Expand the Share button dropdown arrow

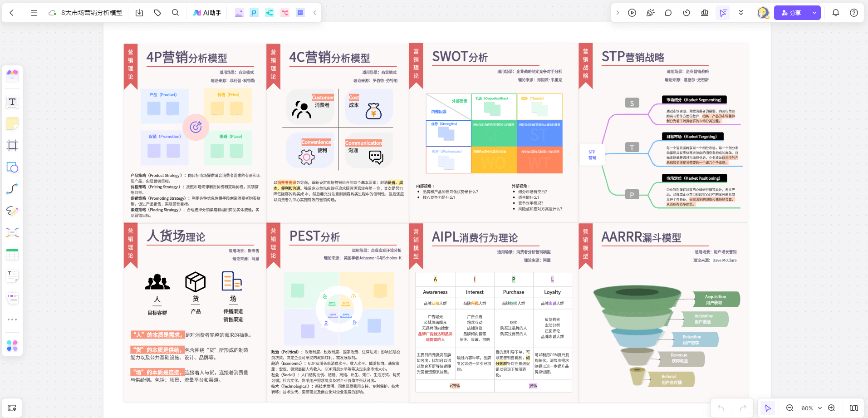pos(814,13)
